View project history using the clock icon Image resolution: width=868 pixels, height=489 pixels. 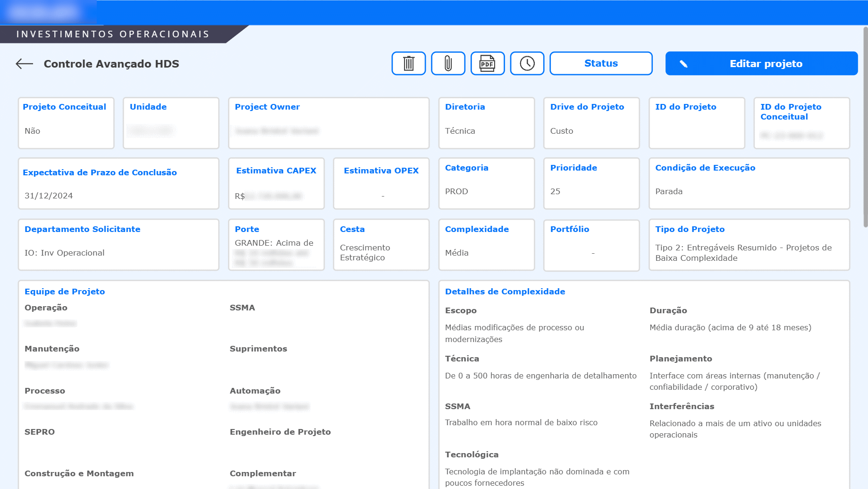(527, 63)
